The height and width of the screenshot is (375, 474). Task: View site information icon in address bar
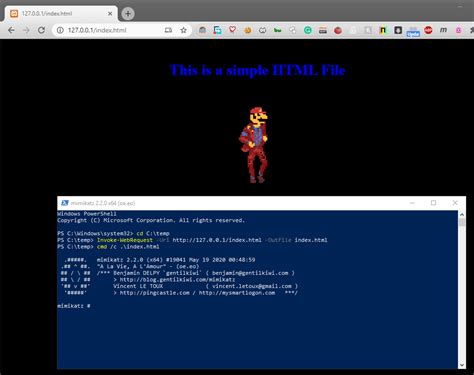(x=60, y=30)
